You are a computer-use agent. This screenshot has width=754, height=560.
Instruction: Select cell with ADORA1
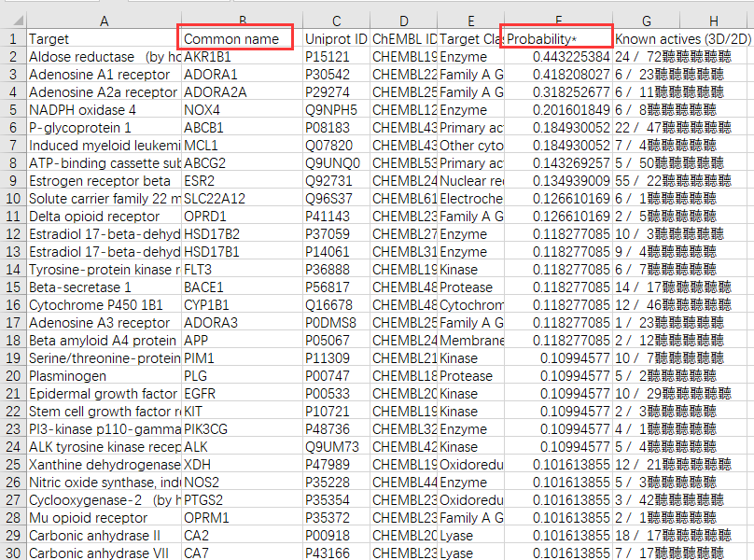pos(242,75)
